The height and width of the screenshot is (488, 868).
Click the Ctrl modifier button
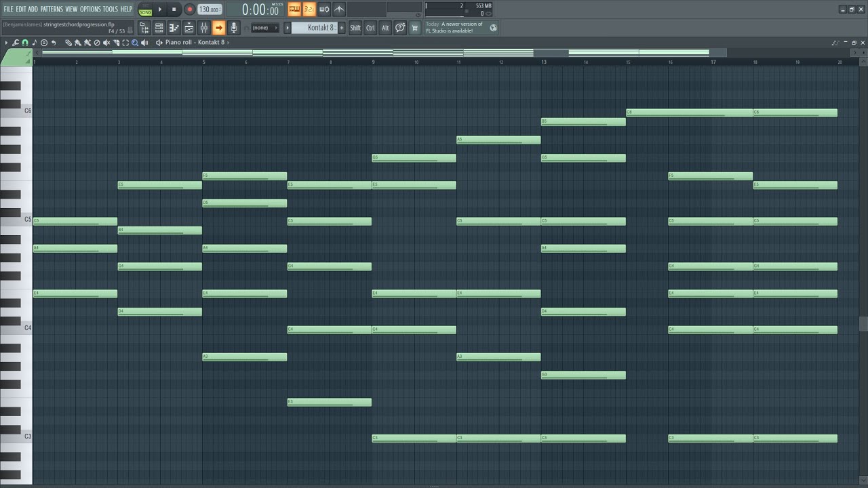[x=370, y=28]
